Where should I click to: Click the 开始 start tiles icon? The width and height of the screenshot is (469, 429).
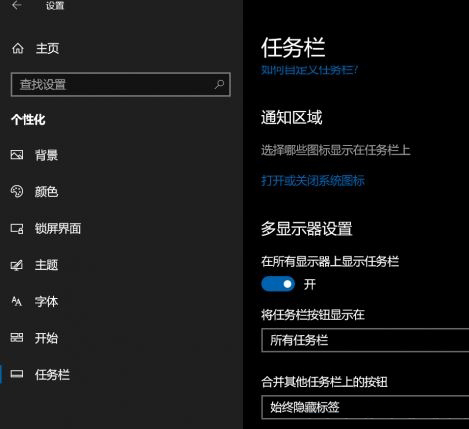17,338
